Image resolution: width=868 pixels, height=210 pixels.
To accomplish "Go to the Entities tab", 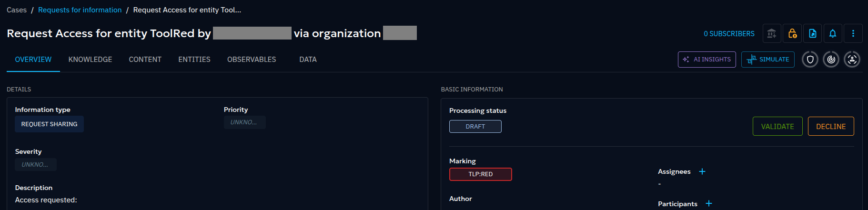I will coord(194,60).
